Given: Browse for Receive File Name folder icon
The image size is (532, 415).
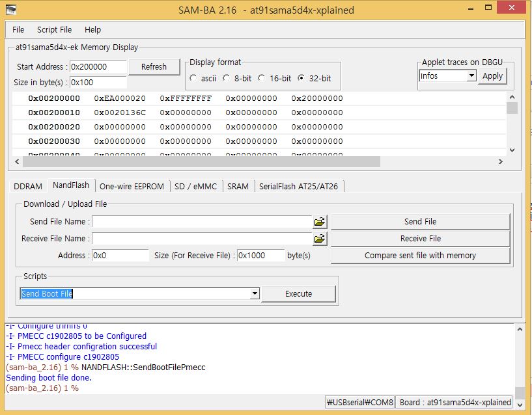Looking at the screenshot, I should click(x=319, y=239).
